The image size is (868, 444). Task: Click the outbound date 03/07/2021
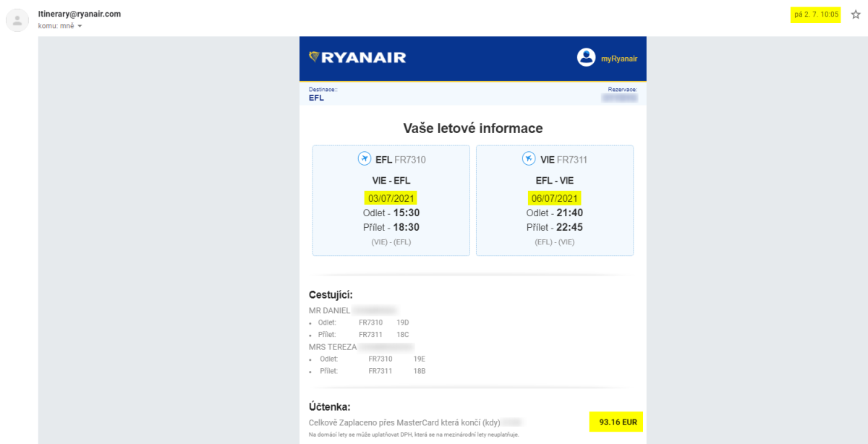coord(391,198)
